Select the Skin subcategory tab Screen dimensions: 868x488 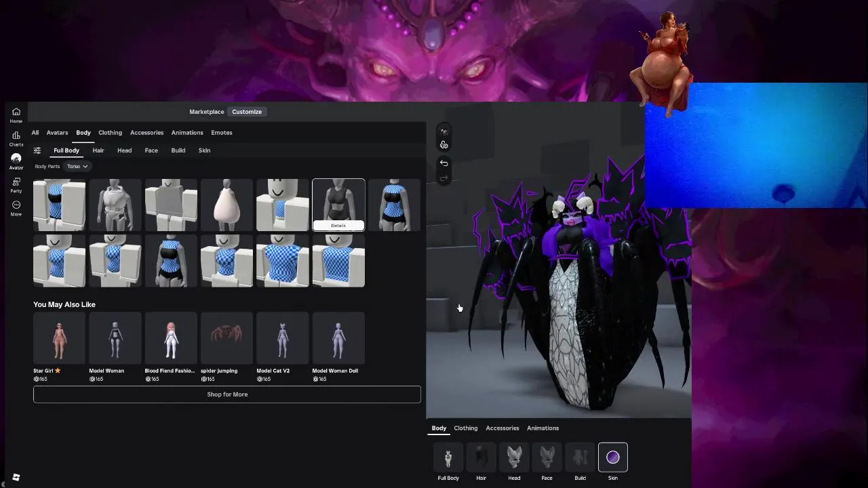(x=204, y=150)
